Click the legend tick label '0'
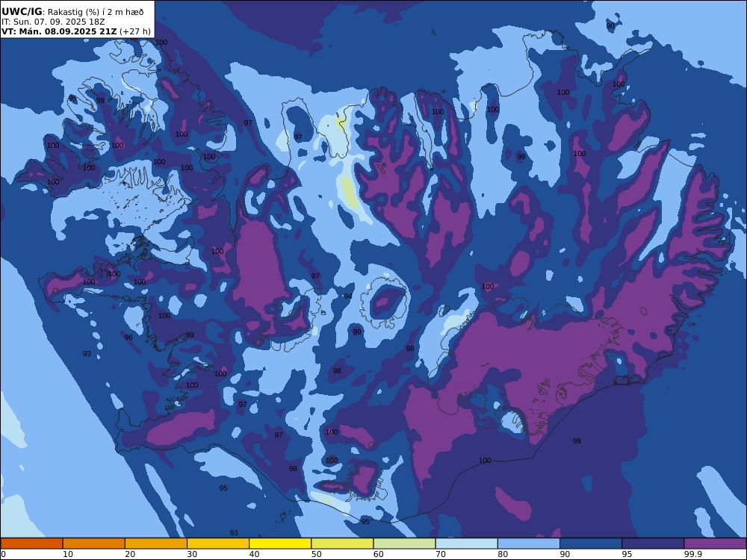The height and width of the screenshot is (560, 747). coord(3,554)
